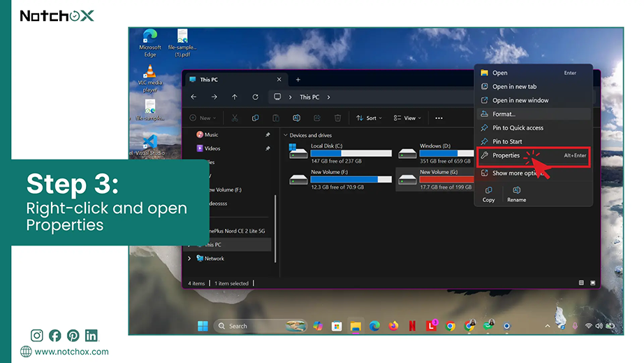Open Microsoft Edge desktop shortcut
Screen dimensions: 644x363
pyautogui.click(x=150, y=43)
